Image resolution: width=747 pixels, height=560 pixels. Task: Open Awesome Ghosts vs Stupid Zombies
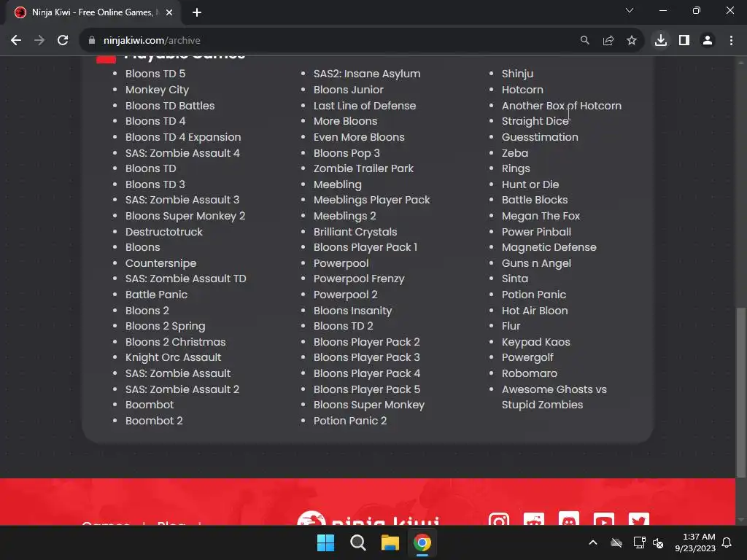point(554,397)
